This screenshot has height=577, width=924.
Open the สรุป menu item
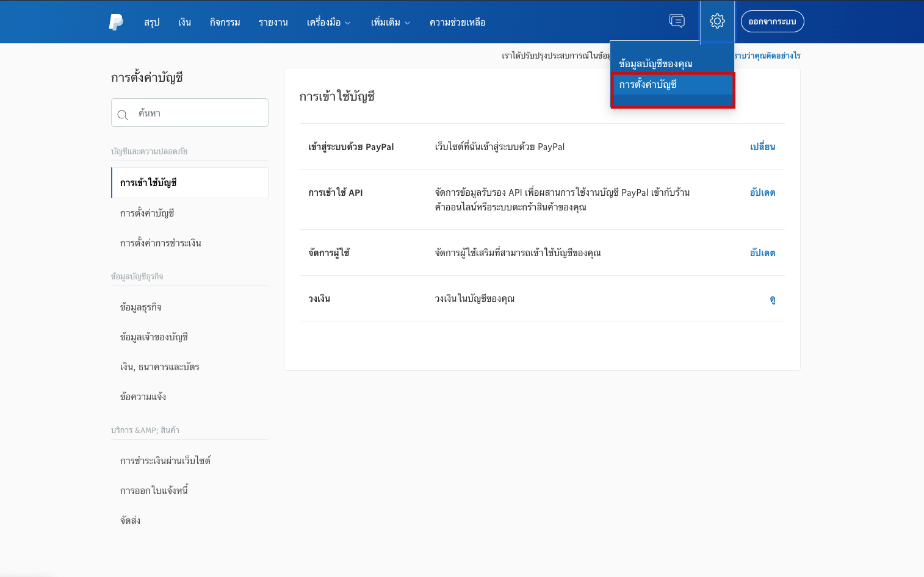(151, 23)
